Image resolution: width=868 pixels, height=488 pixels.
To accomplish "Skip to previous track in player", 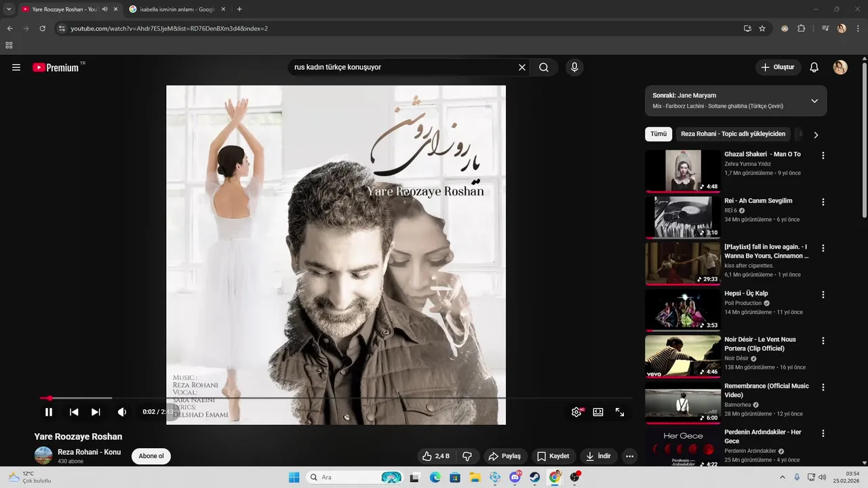I will tap(74, 412).
